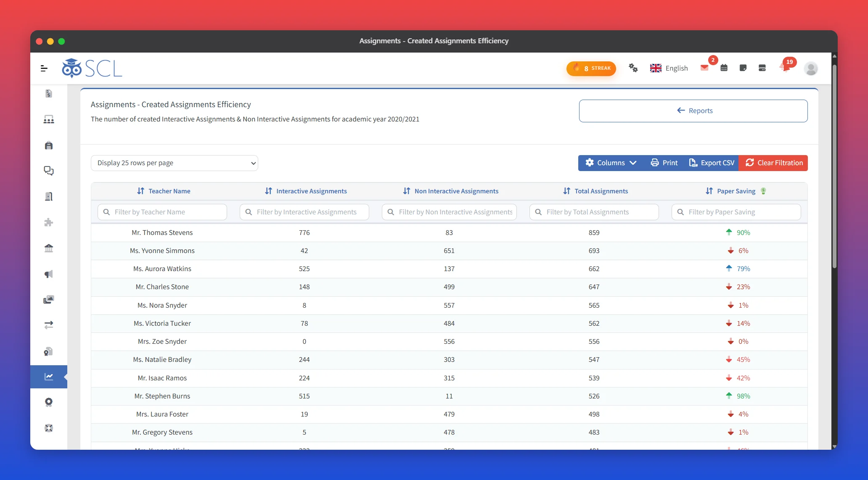
Task: Open messages envelope with 2 badge
Action: 704,68
